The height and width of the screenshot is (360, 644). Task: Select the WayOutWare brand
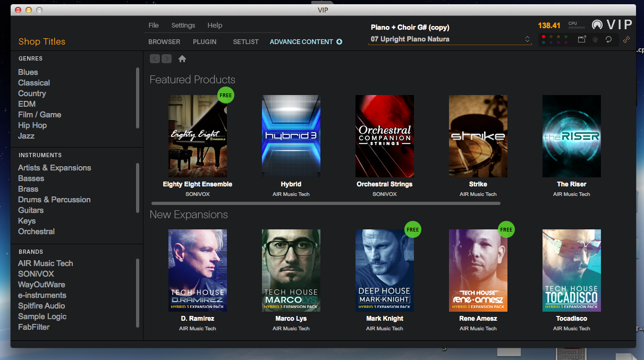click(x=41, y=285)
